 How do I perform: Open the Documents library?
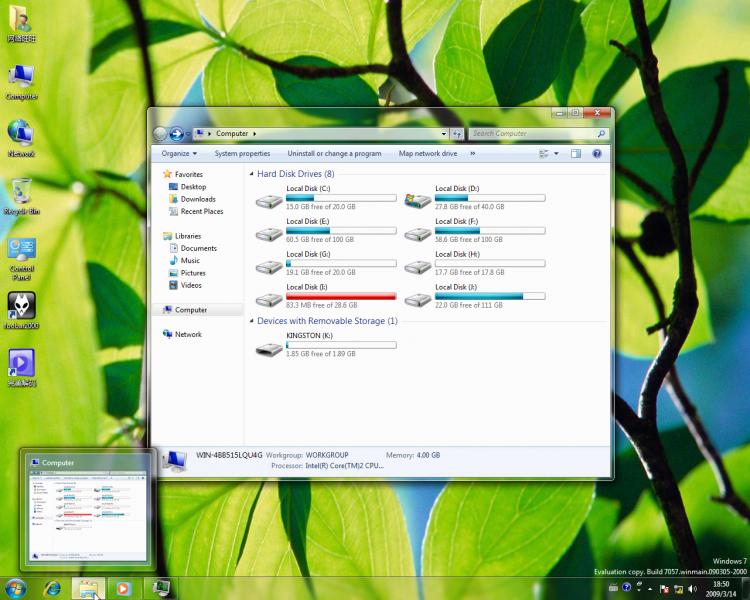pos(199,248)
